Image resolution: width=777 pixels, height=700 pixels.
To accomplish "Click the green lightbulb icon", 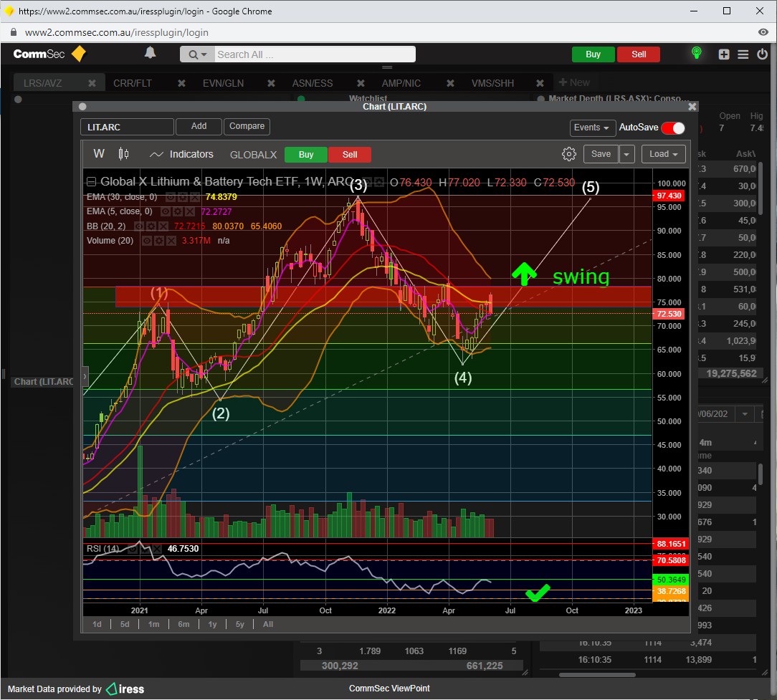I will pyautogui.click(x=695, y=54).
